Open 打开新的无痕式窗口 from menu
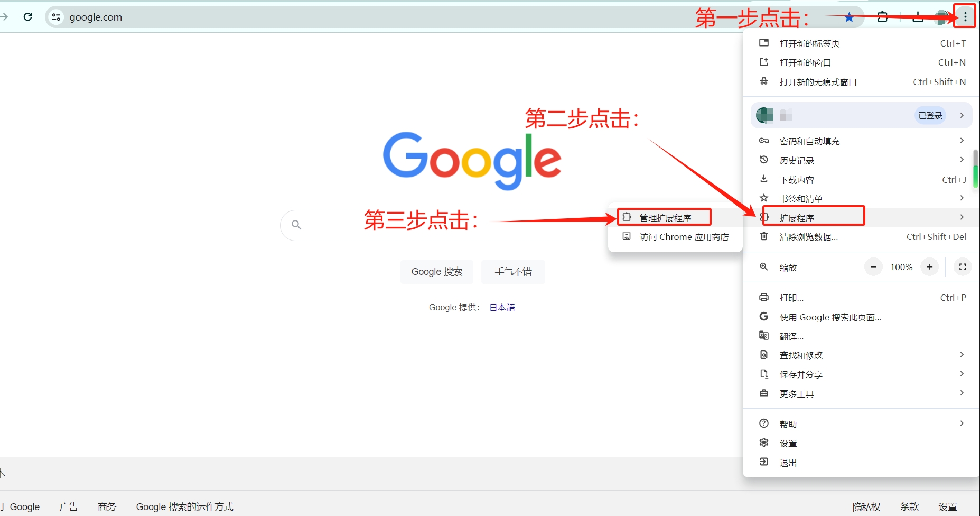The width and height of the screenshot is (980, 516). [861, 82]
